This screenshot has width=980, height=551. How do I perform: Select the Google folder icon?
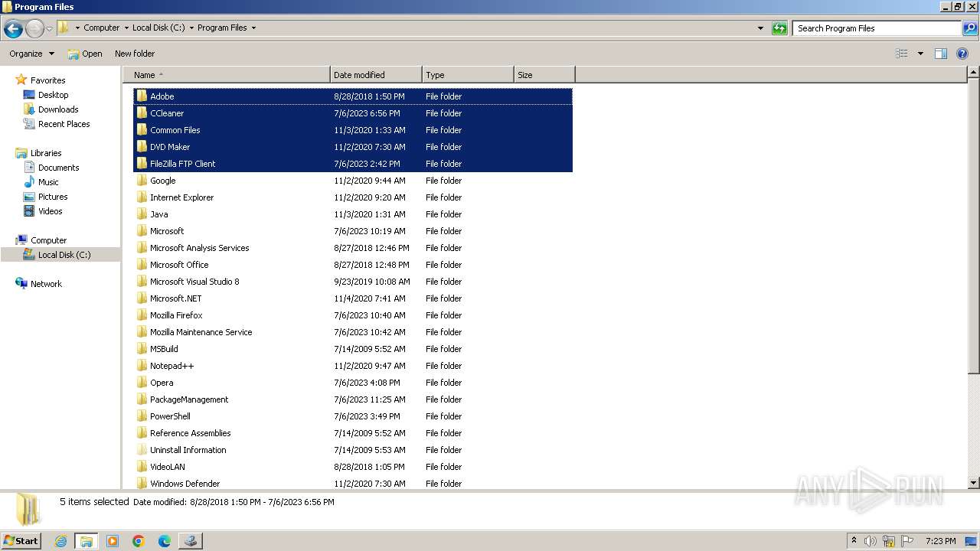[x=142, y=181]
